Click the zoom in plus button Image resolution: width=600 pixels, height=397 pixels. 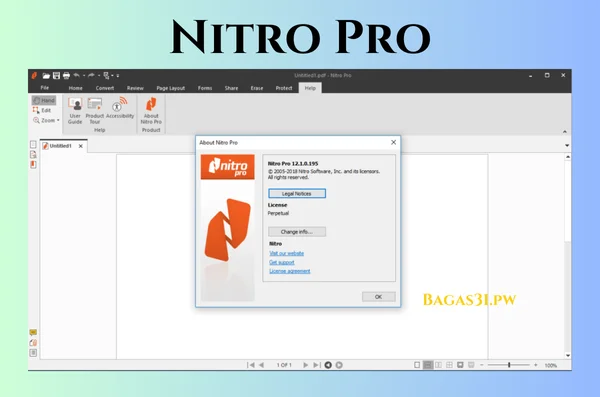click(536, 365)
